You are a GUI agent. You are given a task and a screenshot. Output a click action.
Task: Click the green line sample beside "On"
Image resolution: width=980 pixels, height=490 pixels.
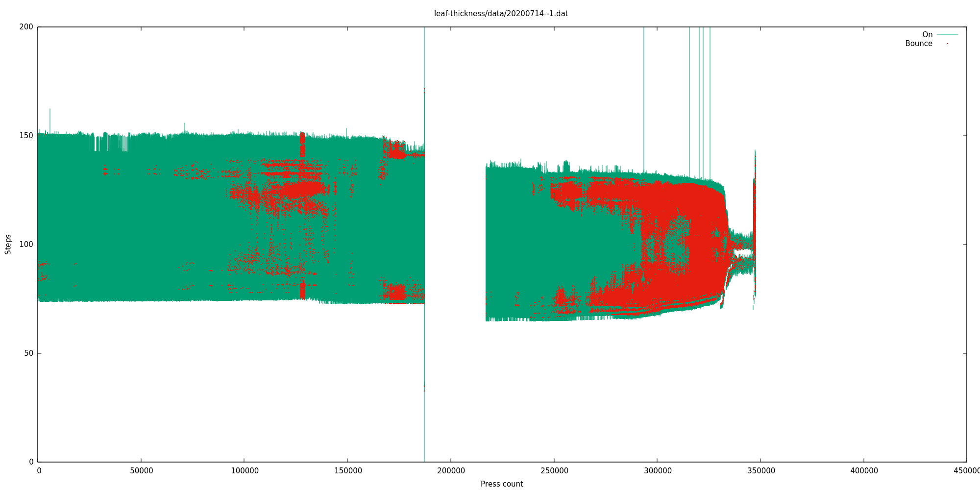click(947, 35)
